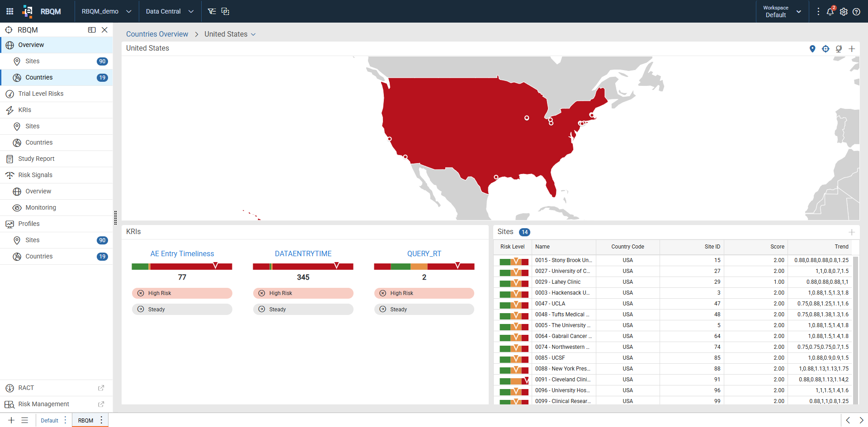868x427 pixels.
Task: Open AE Entry Timeliness KRI
Action: point(182,254)
